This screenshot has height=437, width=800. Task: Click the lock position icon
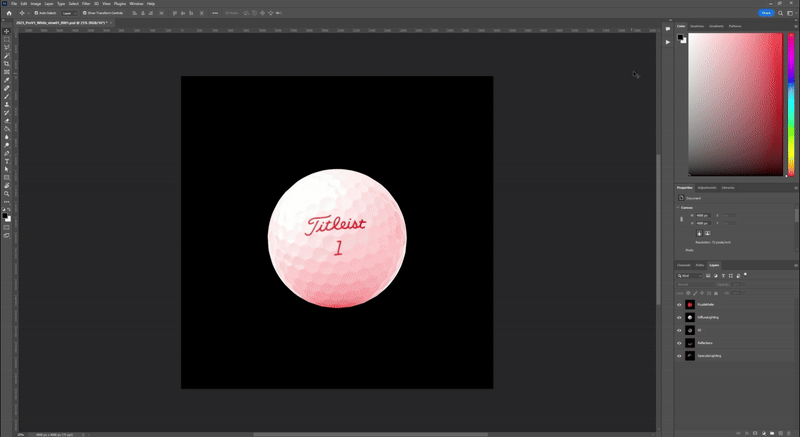(702, 293)
